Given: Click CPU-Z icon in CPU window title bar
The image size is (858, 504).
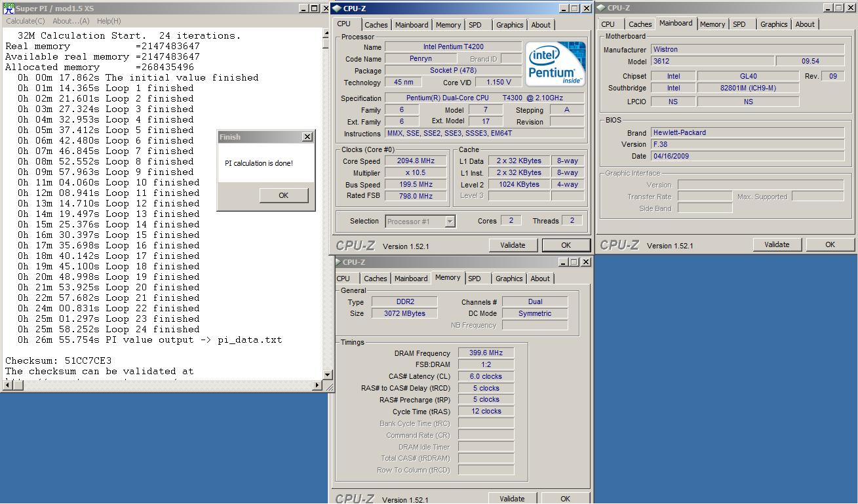Looking at the screenshot, I should [x=337, y=9].
